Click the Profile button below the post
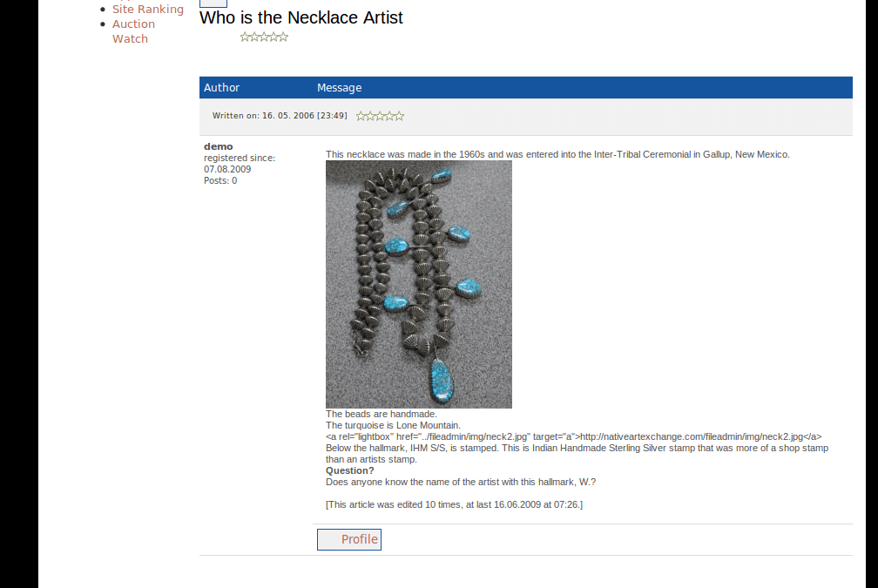The width and height of the screenshot is (878, 588). (x=348, y=539)
